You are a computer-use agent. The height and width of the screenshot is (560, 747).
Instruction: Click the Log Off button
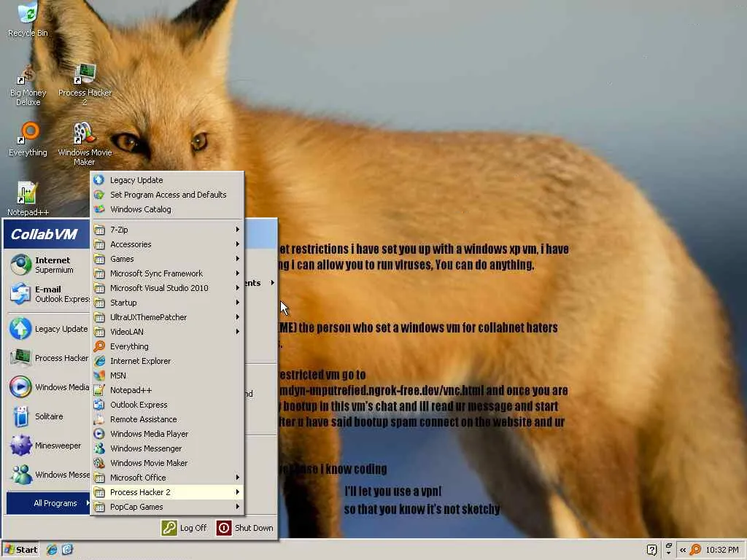point(185,528)
